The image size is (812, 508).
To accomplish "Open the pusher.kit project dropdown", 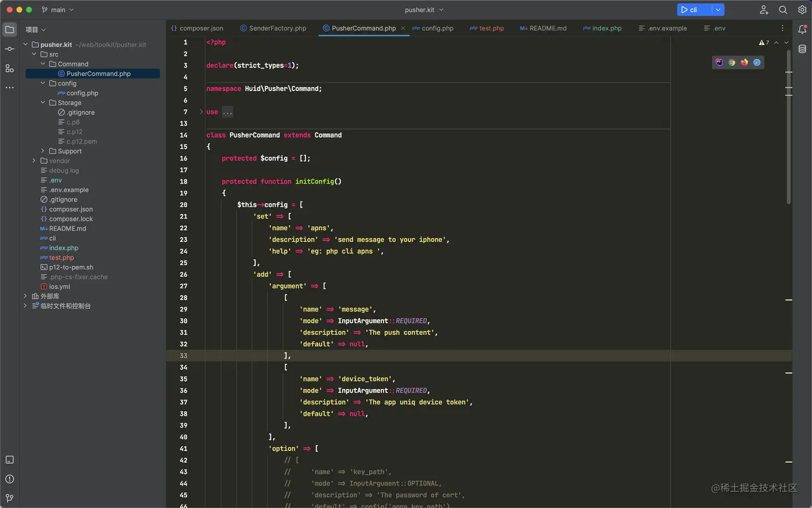I will [x=424, y=10].
